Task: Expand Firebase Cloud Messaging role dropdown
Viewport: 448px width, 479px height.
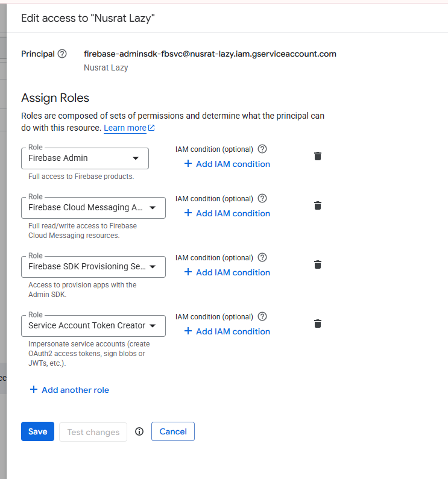Action: pos(93,208)
